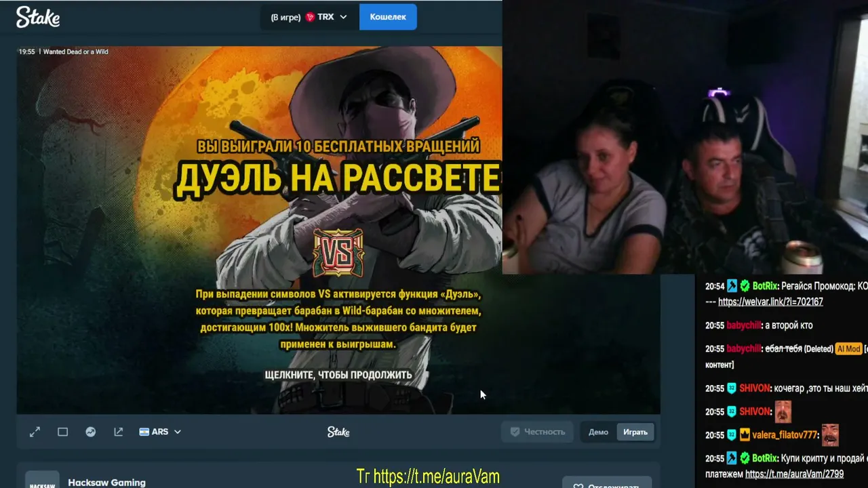Click the shield icon on the Честность button
Image resolution: width=868 pixels, height=488 pixels.
coord(515,432)
